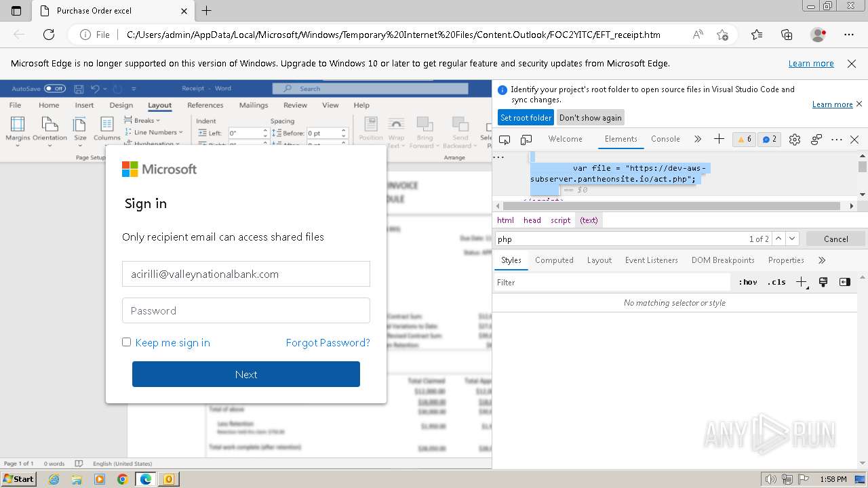The image size is (868, 488).
Task: Toggle the rendering emulation paintbrush icon
Action: [823, 282]
